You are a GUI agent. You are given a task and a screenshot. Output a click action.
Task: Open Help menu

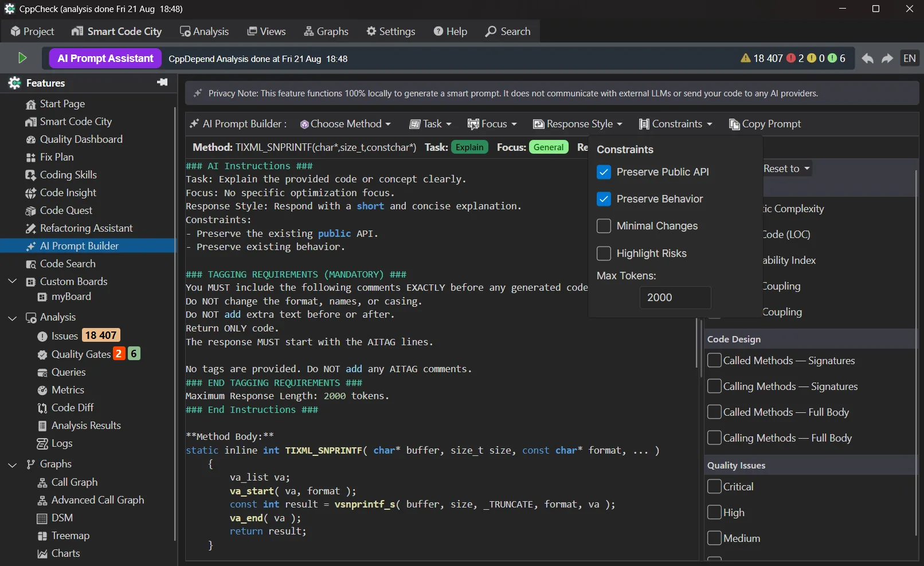(451, 32)
